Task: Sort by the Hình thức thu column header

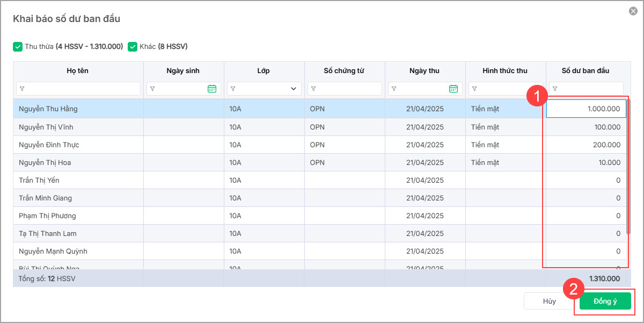Action: pos(506,71)
